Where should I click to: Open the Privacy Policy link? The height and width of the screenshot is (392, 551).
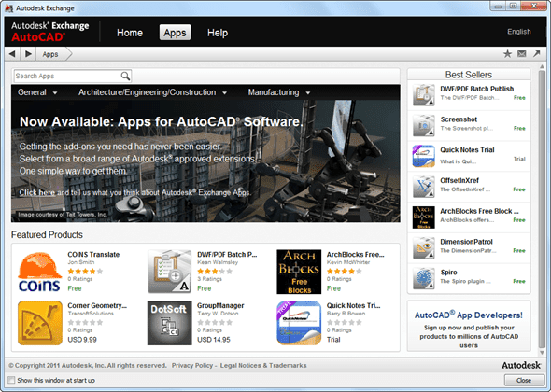click(x=192, y=365)
